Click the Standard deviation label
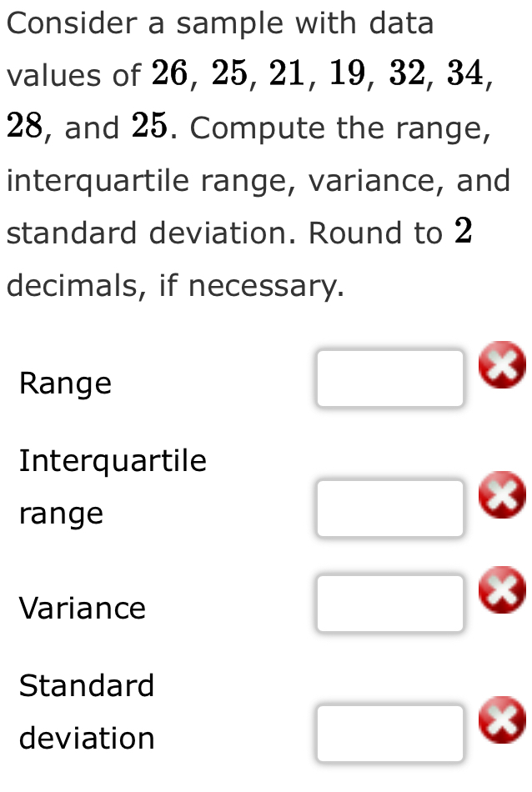 click(x=88, y=711)
